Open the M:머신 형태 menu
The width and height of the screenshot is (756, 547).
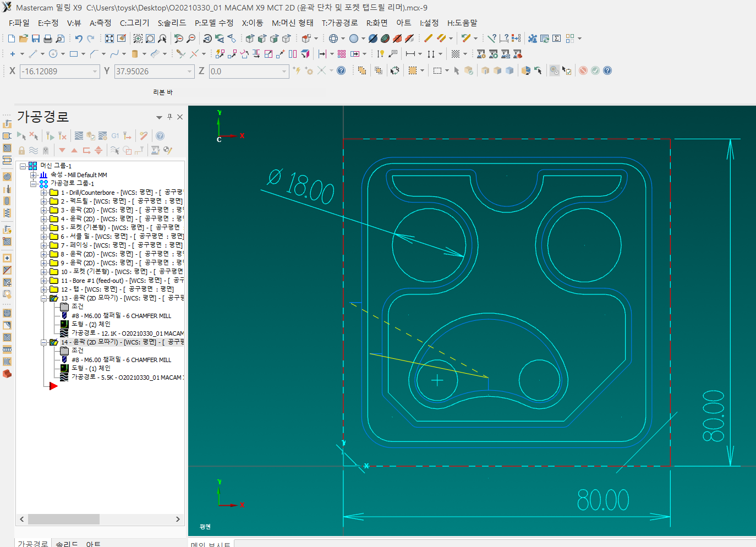click(293, 23)
